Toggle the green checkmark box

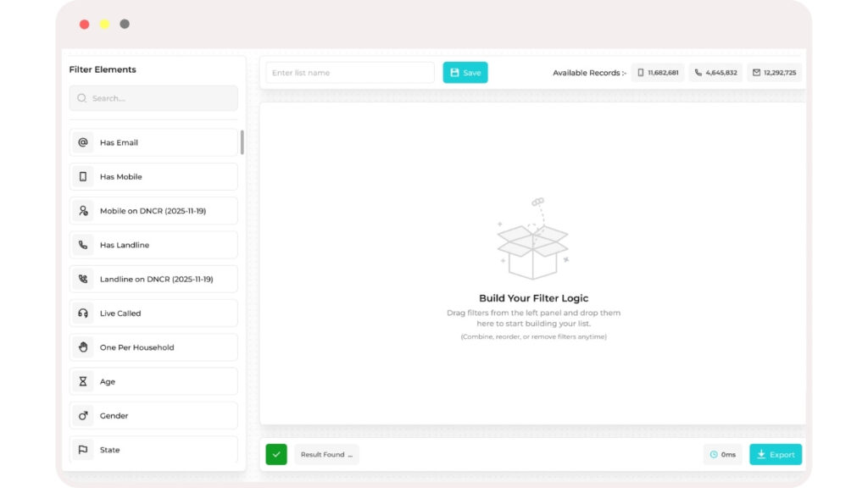(x=276, y=454)
